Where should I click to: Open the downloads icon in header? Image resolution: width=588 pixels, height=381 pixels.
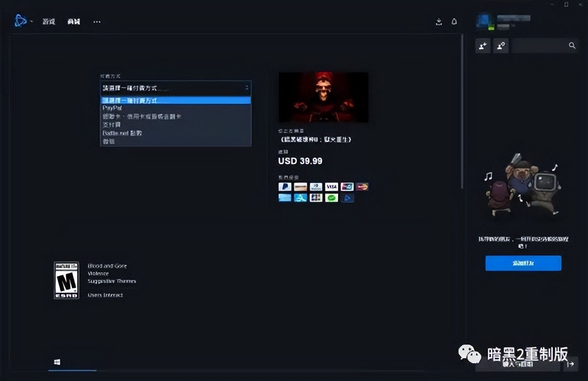click(x=439, y=22)
